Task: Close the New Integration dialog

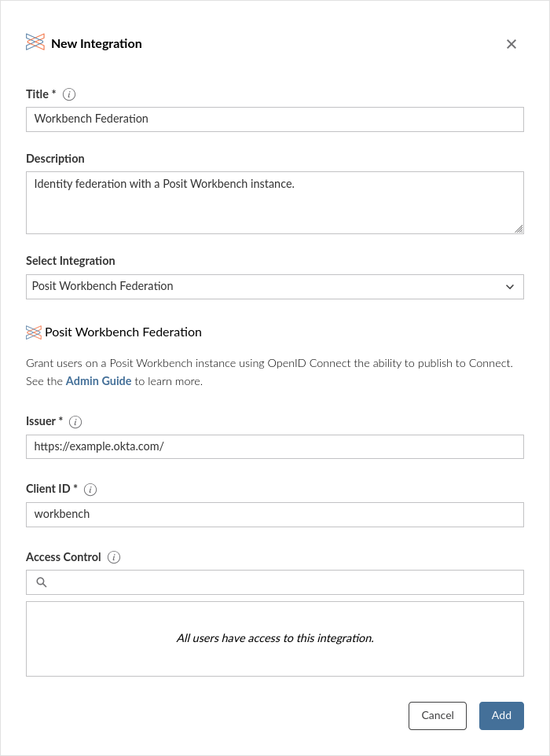Action: tap(511, 44)
